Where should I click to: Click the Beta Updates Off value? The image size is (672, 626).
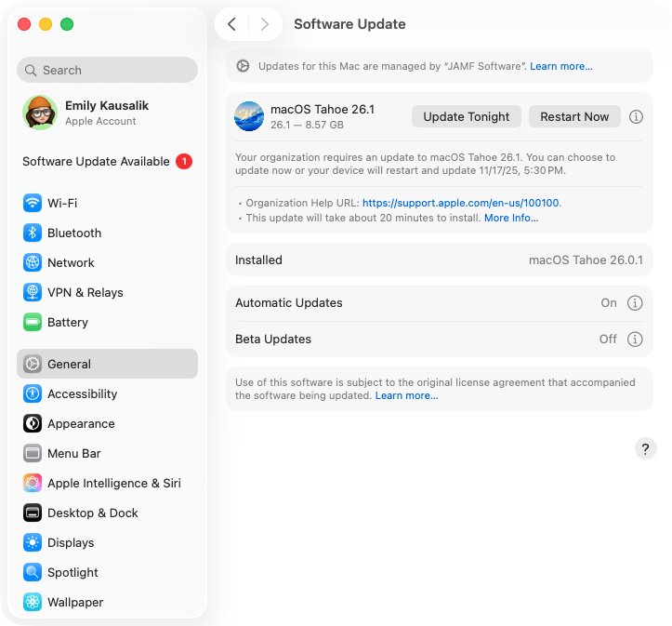coord(608,340)
